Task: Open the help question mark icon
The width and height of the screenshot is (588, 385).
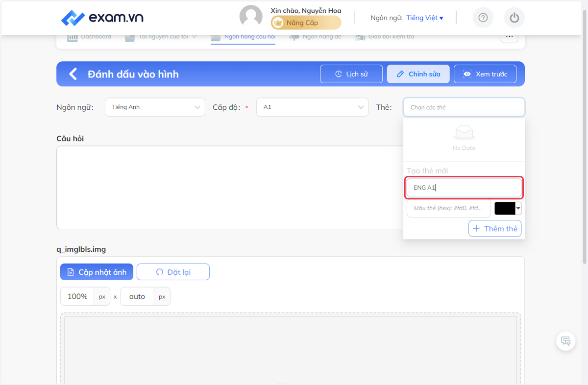Action: coord(483,18)
